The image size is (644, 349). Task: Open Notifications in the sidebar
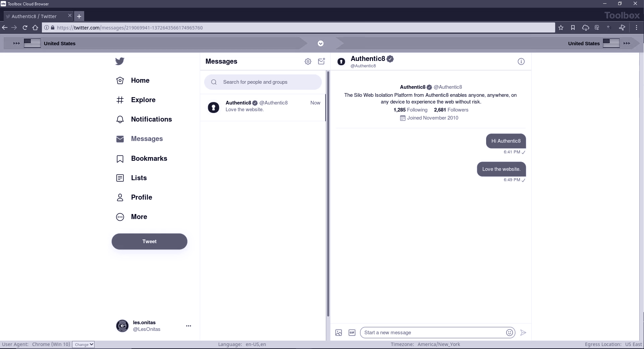point(144,119)
